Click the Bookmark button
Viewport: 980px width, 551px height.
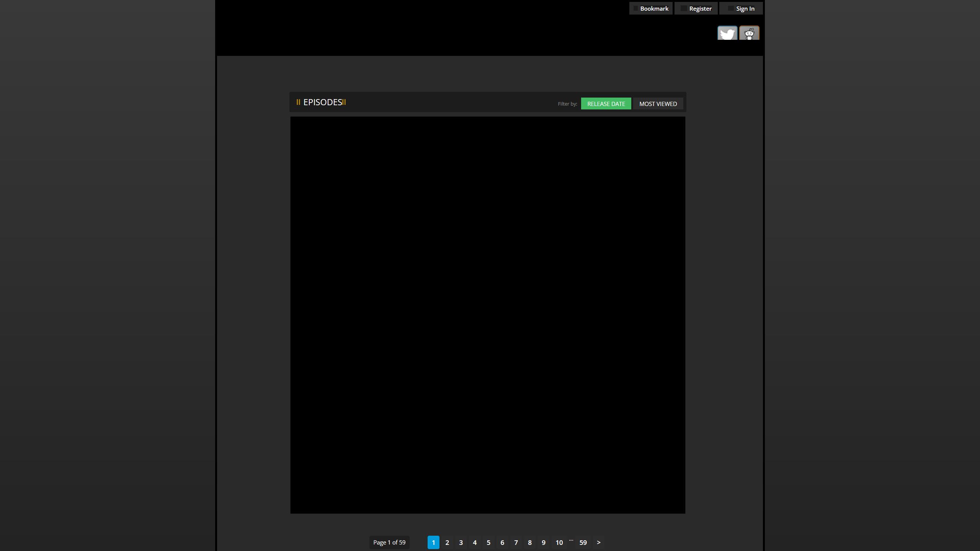pyautogui.click(x=651, y=8)
